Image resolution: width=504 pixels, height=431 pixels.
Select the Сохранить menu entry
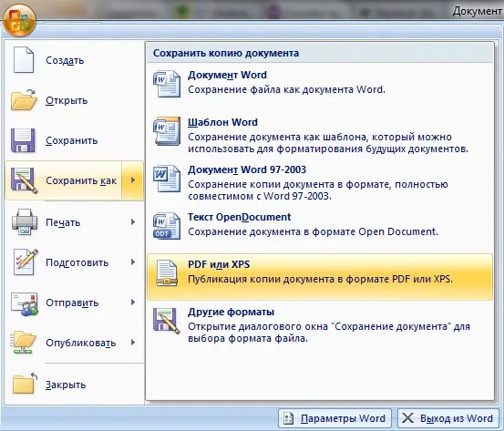tap(74, 140)
